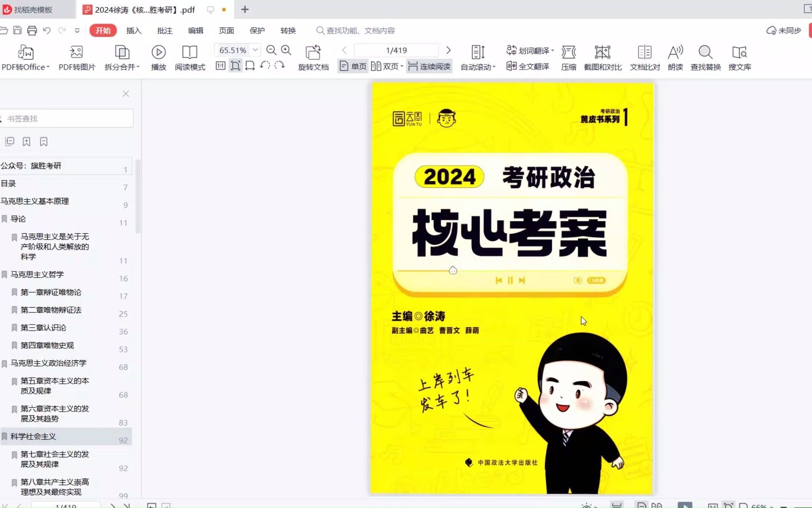Rotate view counterclockwise
This screenshot has width=812, height=508.
click(x=265, y=65)
